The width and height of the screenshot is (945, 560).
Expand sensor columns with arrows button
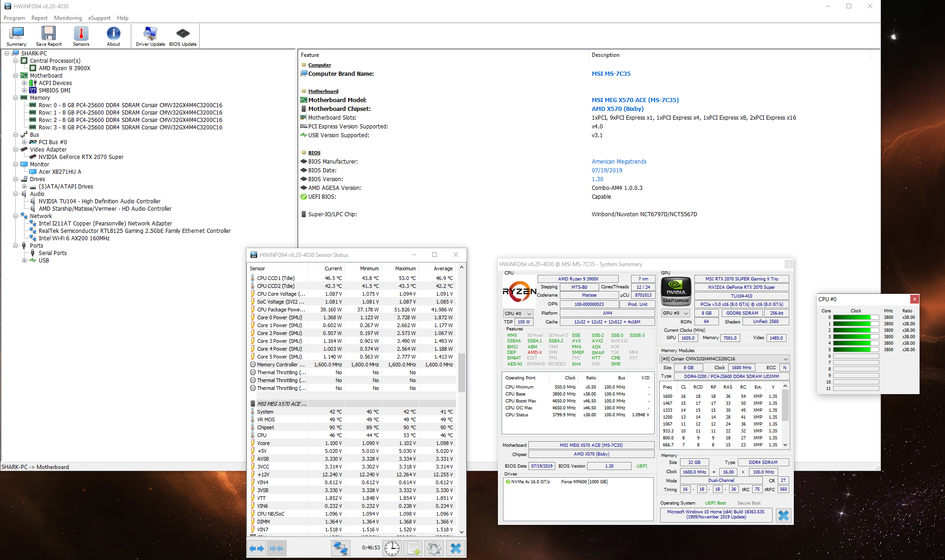257,548
